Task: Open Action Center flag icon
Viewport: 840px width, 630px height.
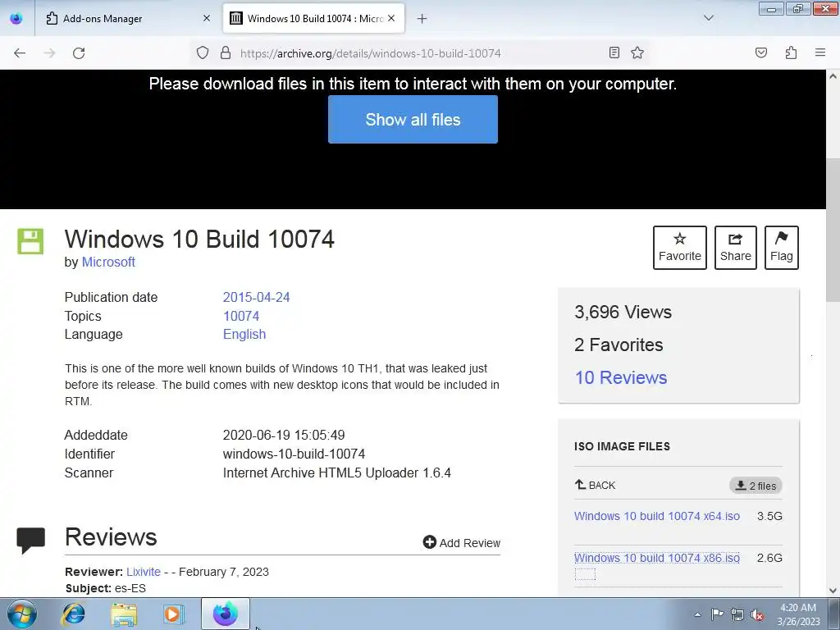Action: coord(717,614)
